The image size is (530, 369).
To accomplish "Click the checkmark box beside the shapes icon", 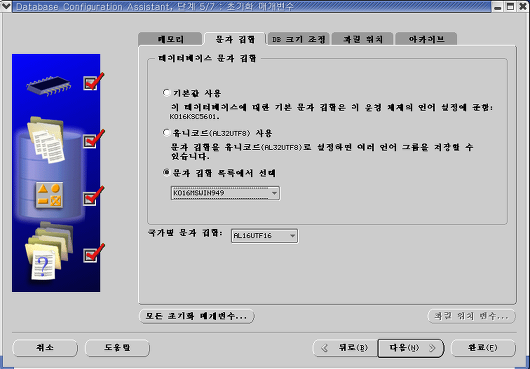I will click(x=91, y=198).
